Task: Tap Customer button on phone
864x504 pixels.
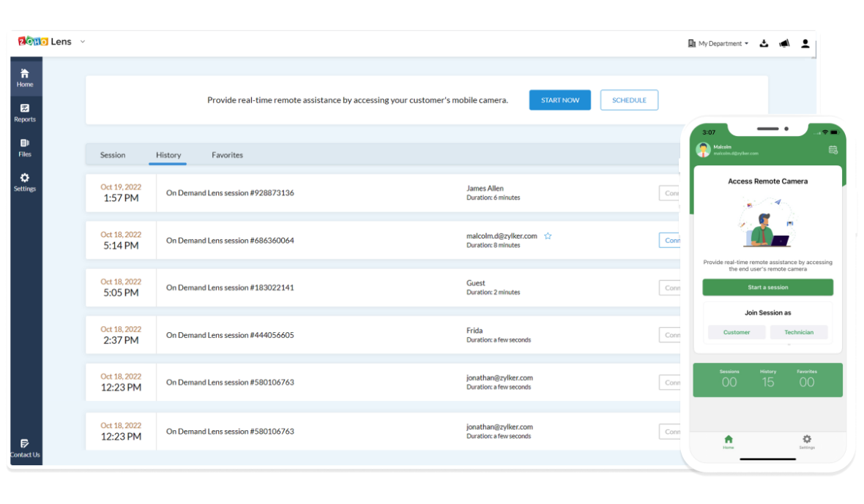Action: click(736, 332)
